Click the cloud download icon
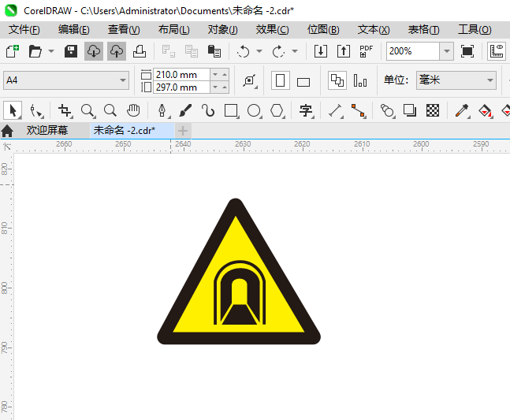Image resolution: width=510 pixels, height=420 pixels. tap(94, 51)
